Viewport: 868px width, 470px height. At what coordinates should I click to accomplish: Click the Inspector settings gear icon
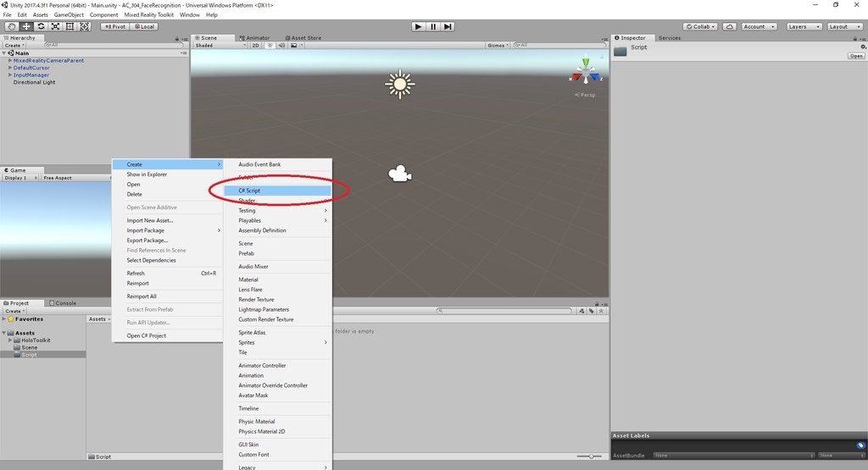[x=863, y=47]
